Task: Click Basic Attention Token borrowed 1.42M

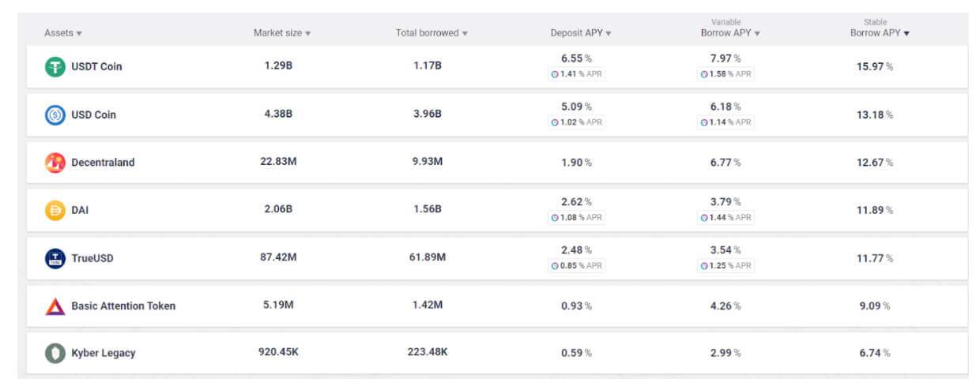Action: 427,305
